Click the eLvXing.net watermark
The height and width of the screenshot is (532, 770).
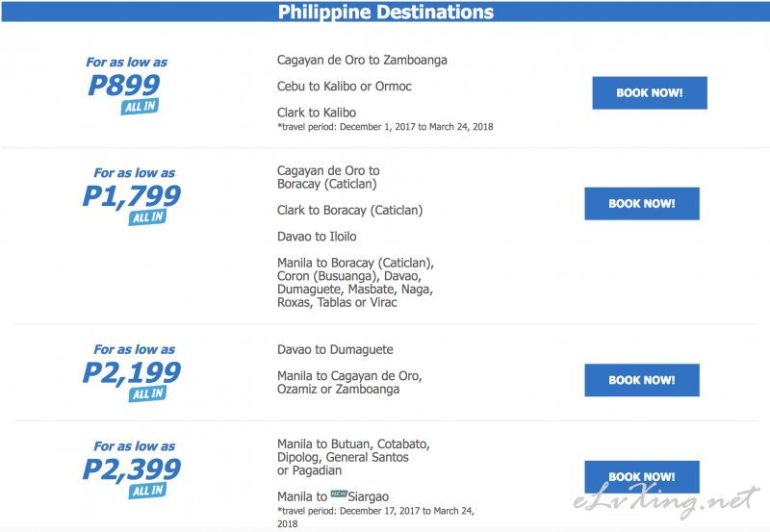tap(666, 500)
